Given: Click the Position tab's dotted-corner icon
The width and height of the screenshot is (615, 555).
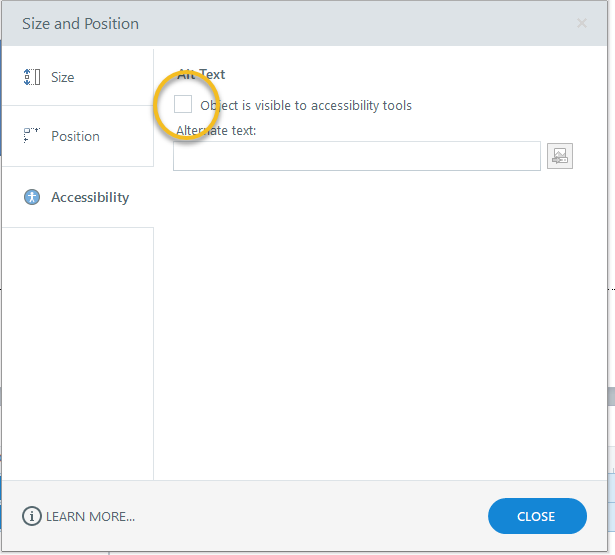Looking at the screenshot, I should point(31,135).
